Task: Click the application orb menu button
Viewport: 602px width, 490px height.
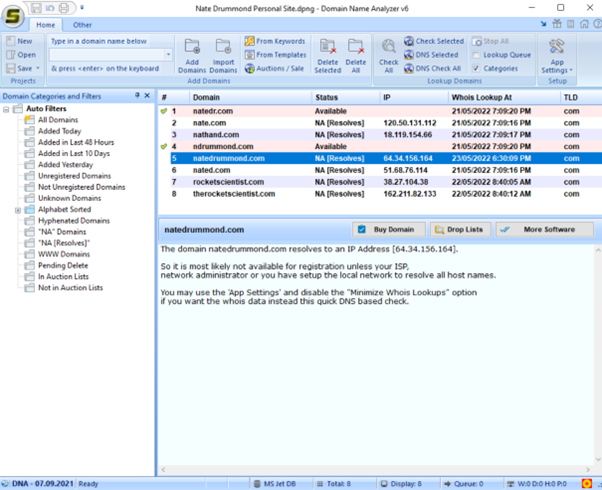Action: coord(13,16)
